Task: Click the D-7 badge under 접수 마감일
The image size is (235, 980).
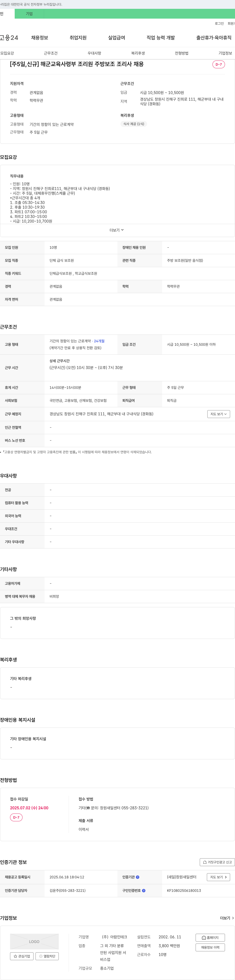Action: (16, 817)
